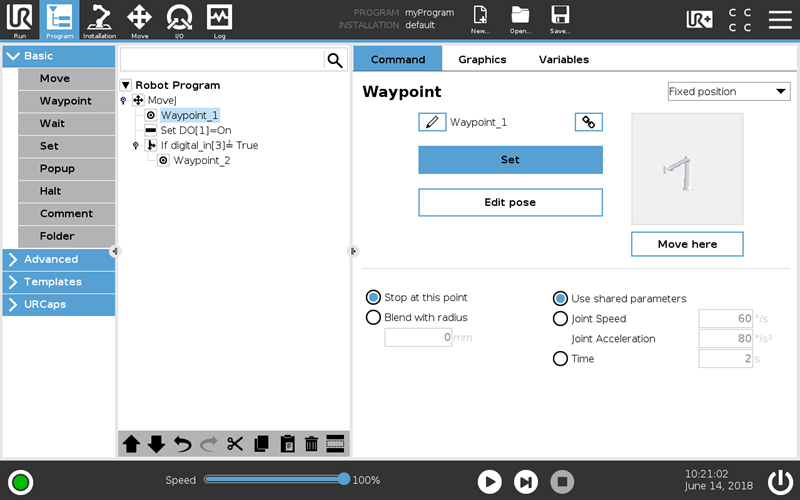
Task: Click the Speed slider handle
Action: (344, 479)
